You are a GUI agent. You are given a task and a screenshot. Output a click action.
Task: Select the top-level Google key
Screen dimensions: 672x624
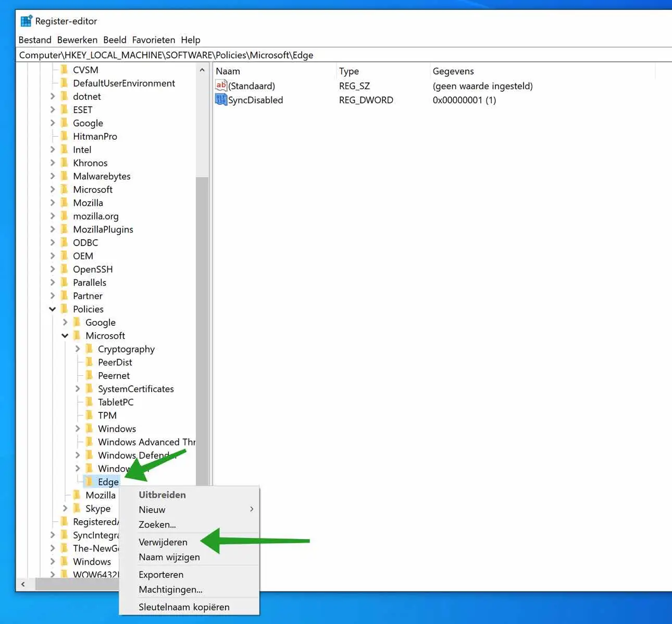[x=88, y=123]
